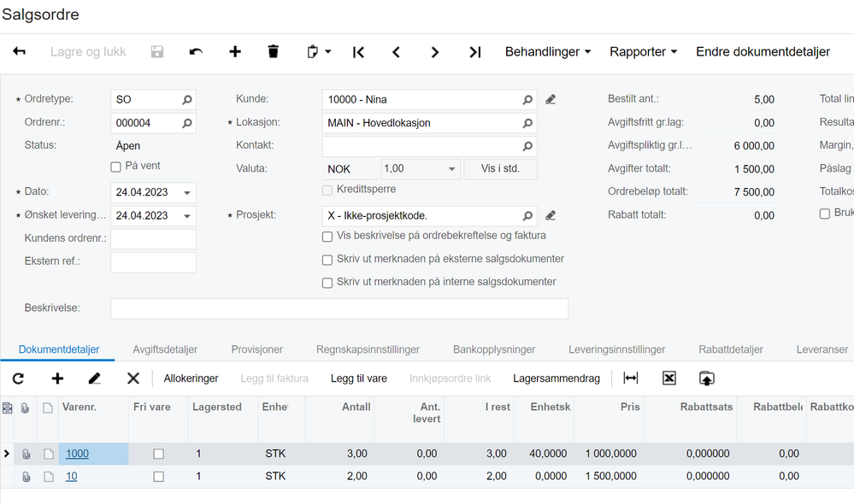Delete the order using trash icon
Screen dimensions: 854x504
(274, 52)
